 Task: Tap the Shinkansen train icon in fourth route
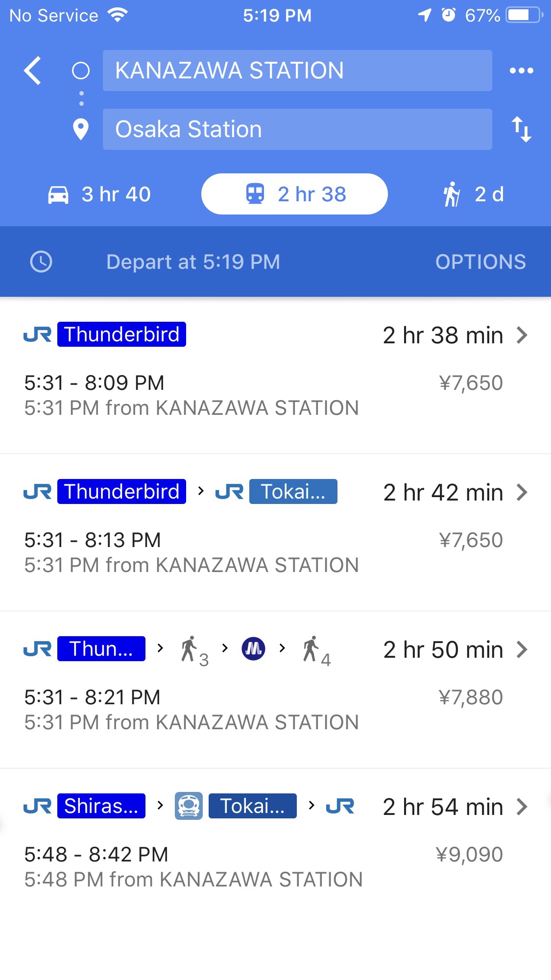pyautogui.click(x=189, y=806)
